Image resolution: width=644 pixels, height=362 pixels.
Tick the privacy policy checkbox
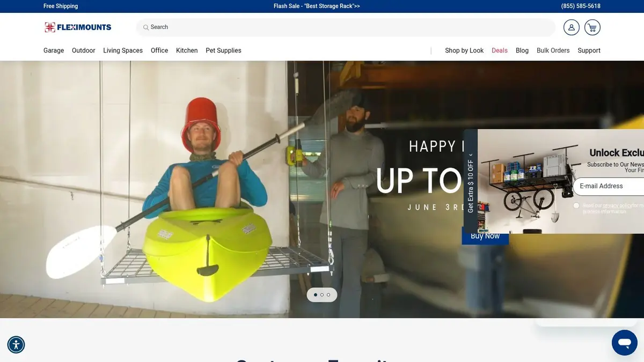[576, 205]
